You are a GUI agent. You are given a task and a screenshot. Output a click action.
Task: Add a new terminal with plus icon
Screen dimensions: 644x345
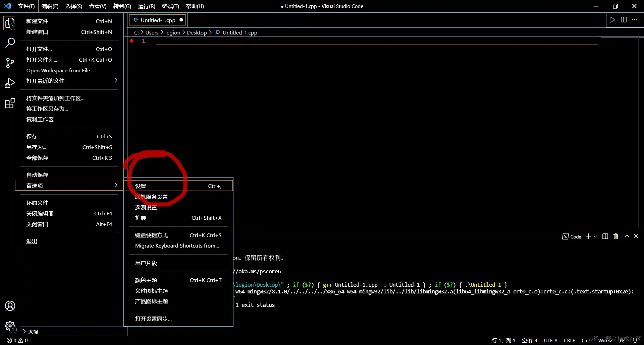pyautogui.click(x=588, y=236)
